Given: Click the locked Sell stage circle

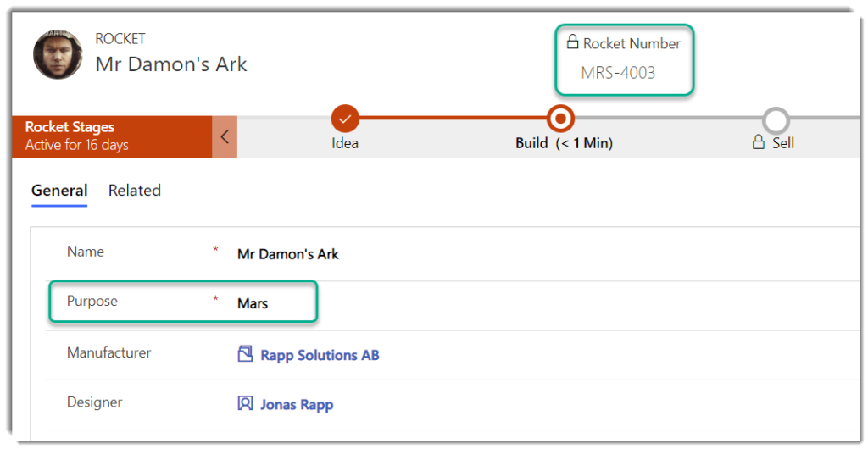Looking at the screenshot, I should 776,119.
